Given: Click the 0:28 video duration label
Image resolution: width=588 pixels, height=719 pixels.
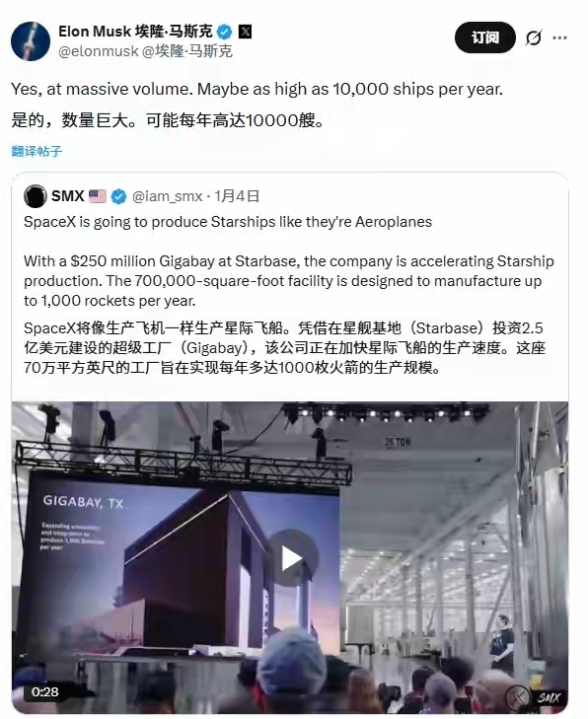Looking at the screenshot, I should click(45, 691).
